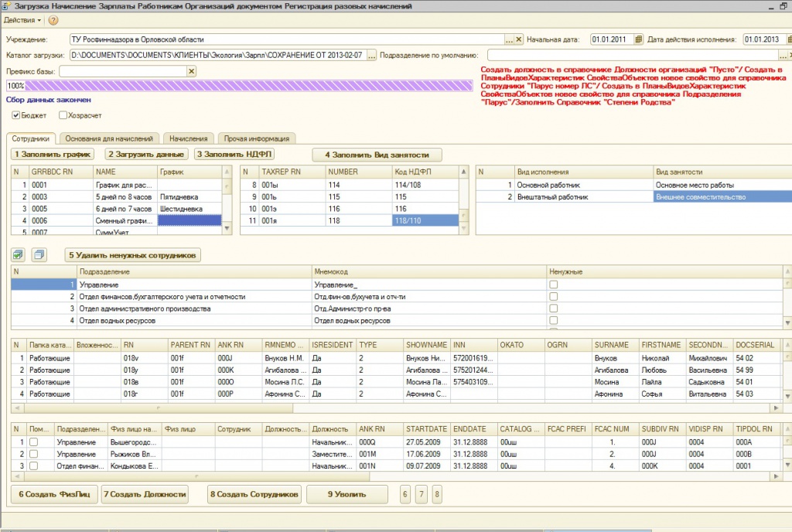
Task: Open selection ellipsis for Подразделение по умолчанию
Action: click(783, 56)
